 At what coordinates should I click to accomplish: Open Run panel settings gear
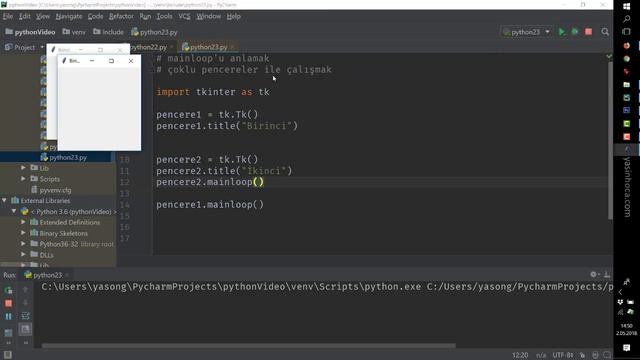pos(594,274)
